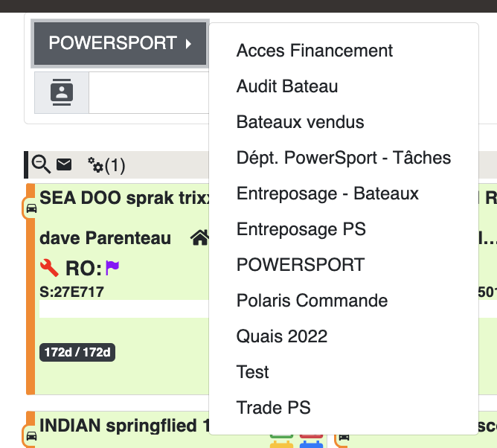Click the contact card icon
The height and width of the screenshot is (448, 497).
click(x=62, y=92)
